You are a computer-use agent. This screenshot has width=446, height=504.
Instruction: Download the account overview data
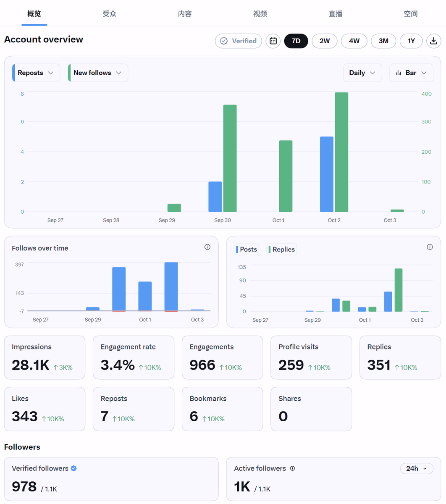(434, 41)
